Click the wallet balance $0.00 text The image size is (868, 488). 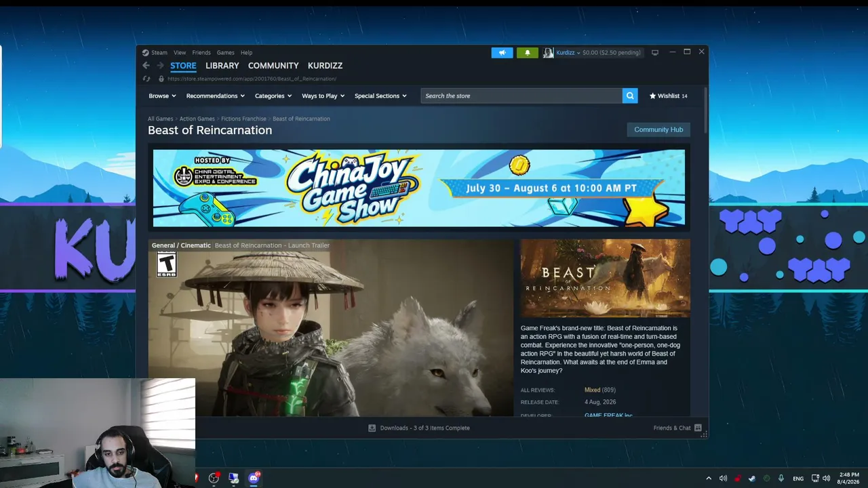tap(611, 52)
